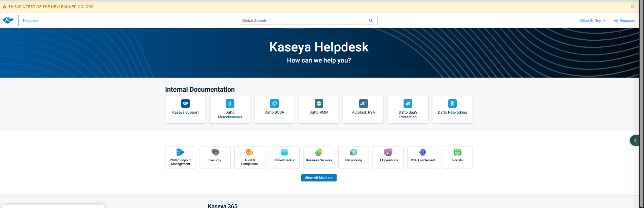
Task: Open RMM/Endpoint Management module
Action: [181, 157]
